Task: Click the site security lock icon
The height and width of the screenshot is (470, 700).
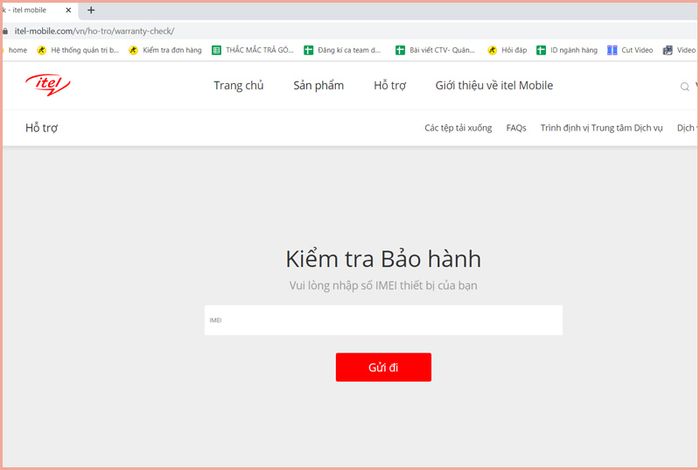Action: (5, 31)
